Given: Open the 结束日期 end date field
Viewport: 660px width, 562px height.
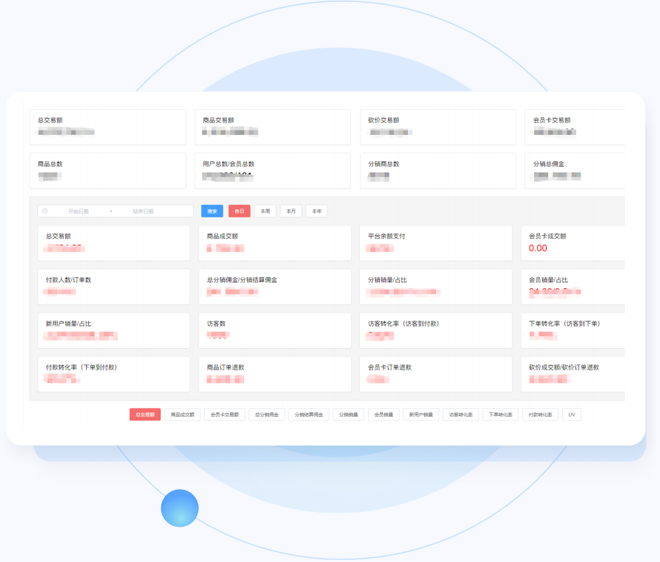Looking at the screenshot, I should pyautogui.click(x=143, y=211).
